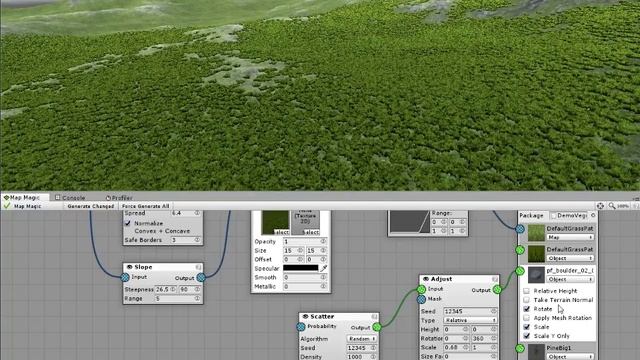640x360 pixels.
Task: Toggle the Slope node eye icon
Action: point(129,267)
